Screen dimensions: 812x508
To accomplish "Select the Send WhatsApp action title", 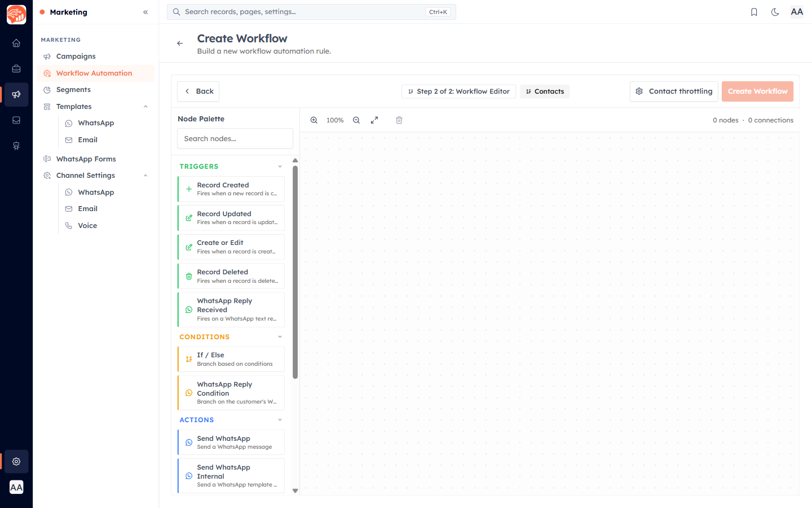I will [223, 439].
